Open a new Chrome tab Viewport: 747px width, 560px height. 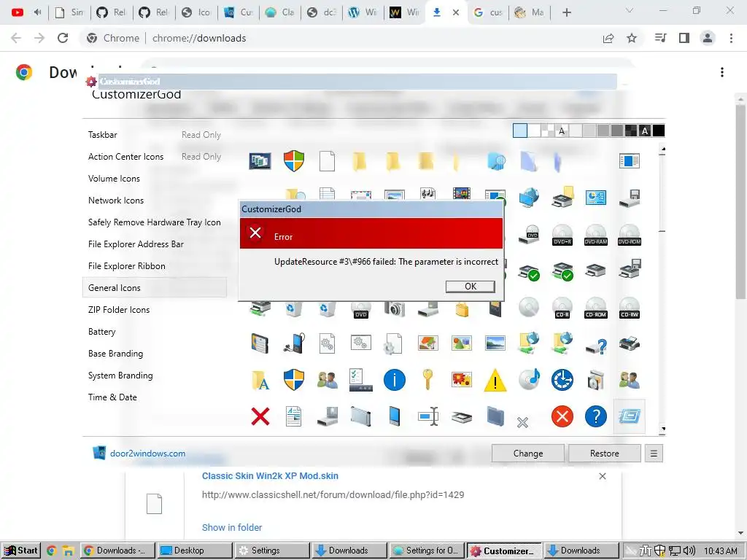point(566,12)
